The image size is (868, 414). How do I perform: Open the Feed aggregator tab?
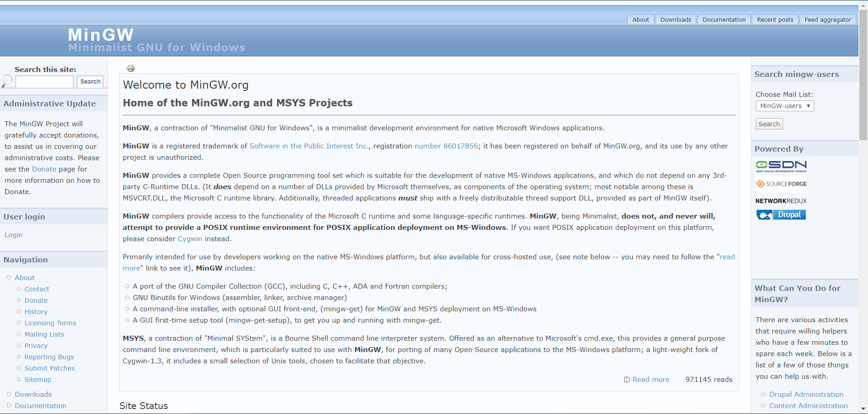828,19
